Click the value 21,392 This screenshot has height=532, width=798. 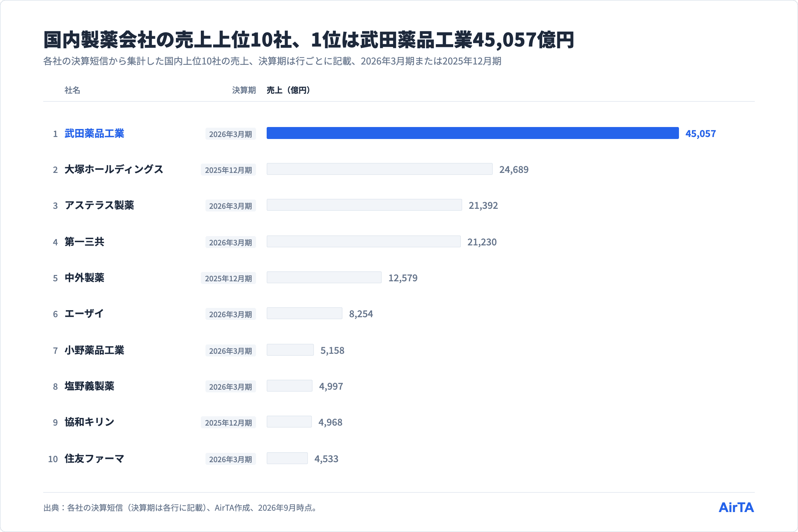(x=483, y=205)
